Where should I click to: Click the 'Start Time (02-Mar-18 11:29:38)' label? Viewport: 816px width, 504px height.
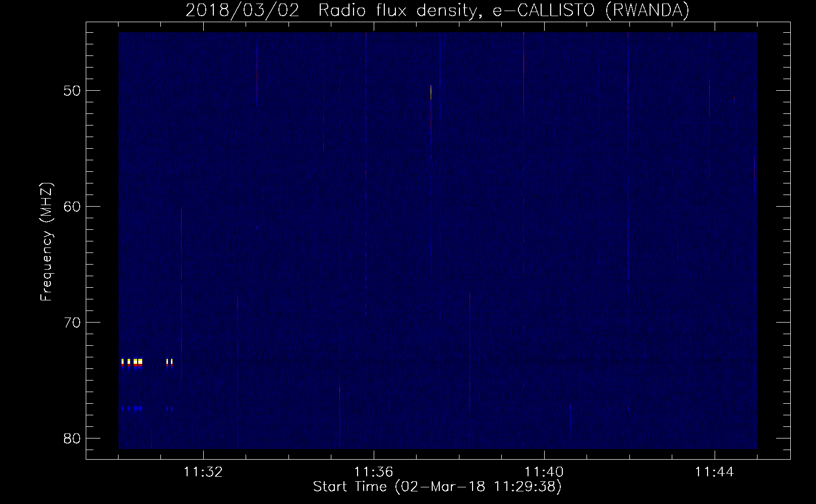pos(437,487)
